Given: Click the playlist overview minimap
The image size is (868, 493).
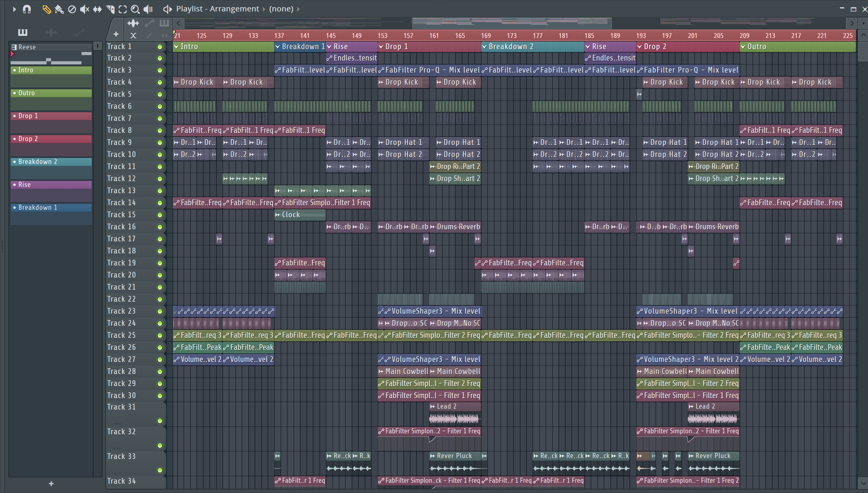Looking at the screenshot, I should pos(514,23).
